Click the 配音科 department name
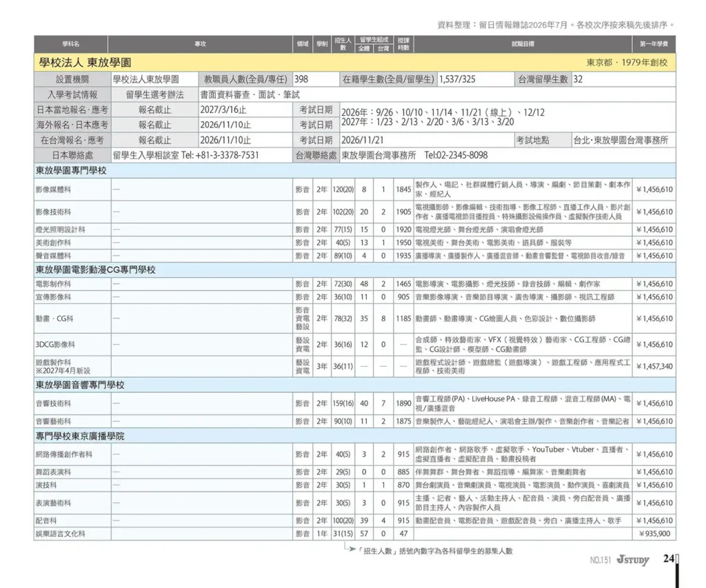706x588 pixels. pos(46,521)
